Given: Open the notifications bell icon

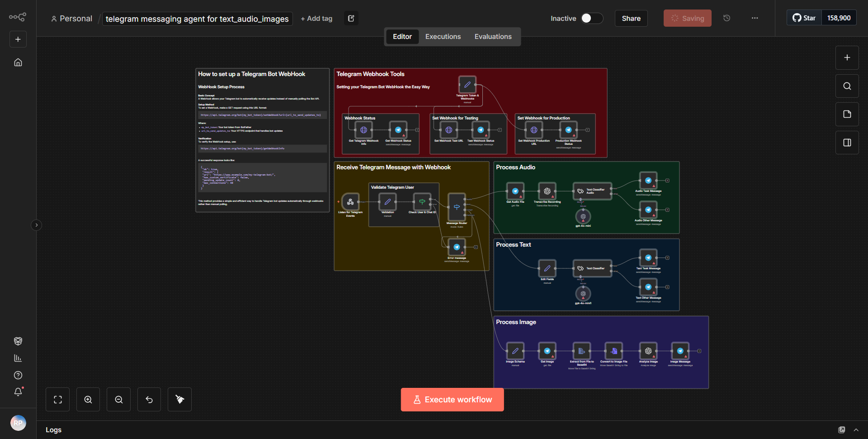Looking at the screenshot, I should pos(18,392).
